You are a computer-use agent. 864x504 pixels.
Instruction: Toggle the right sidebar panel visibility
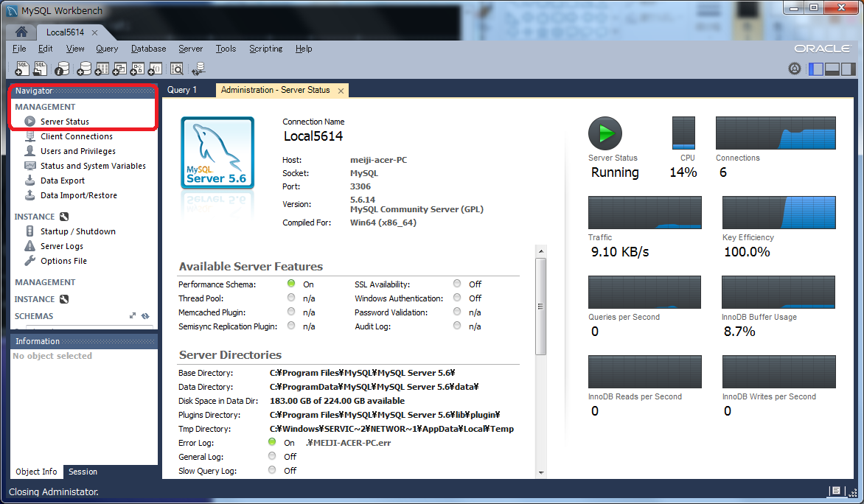[849, 69]
